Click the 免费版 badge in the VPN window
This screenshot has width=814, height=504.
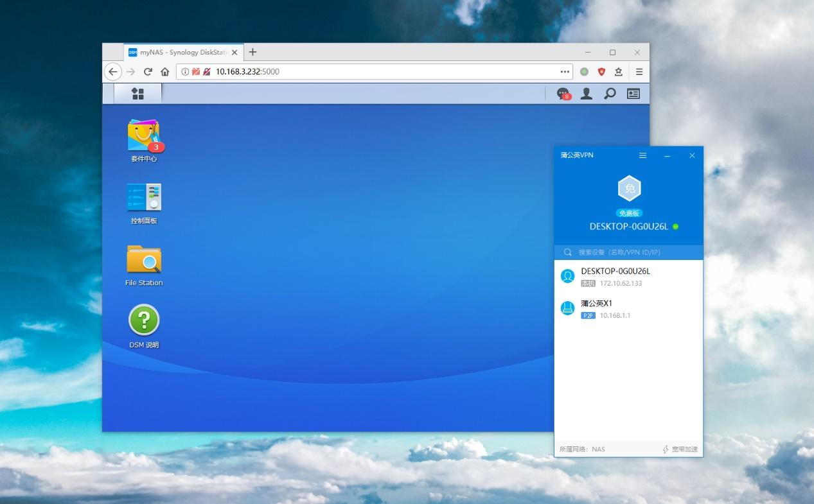[x=630, y=213]
